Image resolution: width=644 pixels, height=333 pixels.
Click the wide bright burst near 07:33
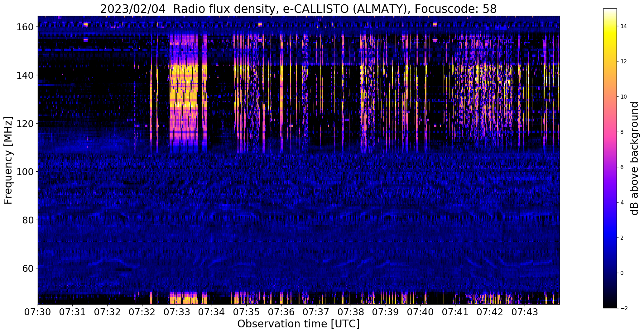tap(183, 94)
